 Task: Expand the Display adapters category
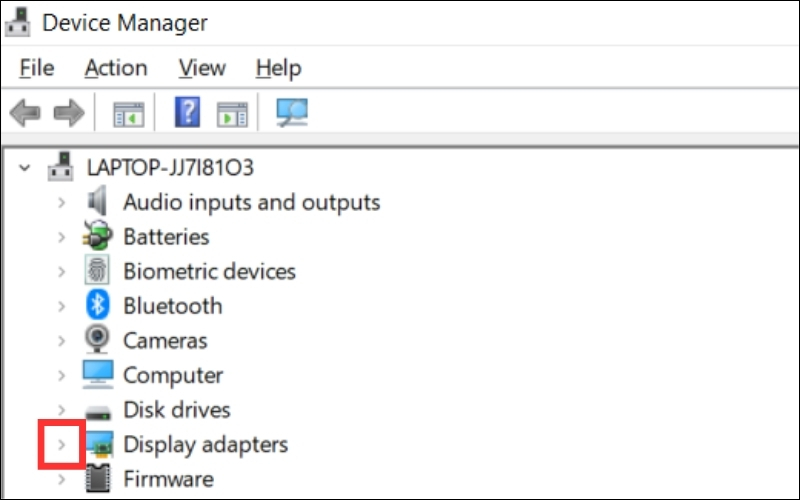point(61,444)
